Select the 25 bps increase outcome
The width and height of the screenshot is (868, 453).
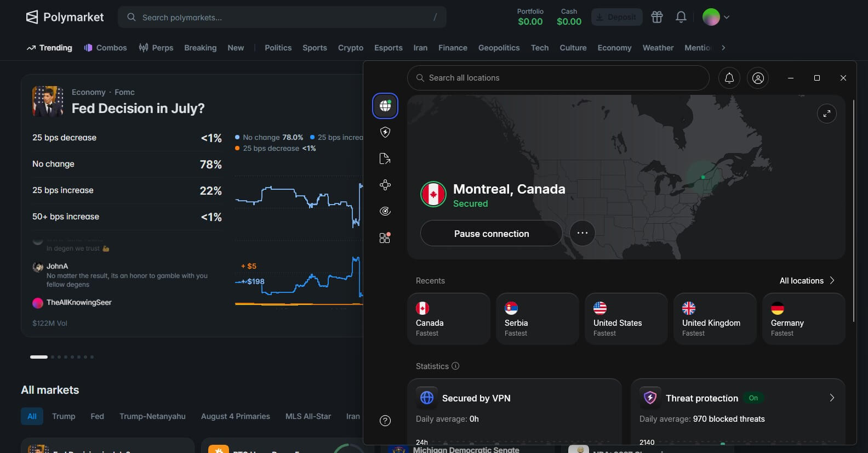click(x=127, y=190)
